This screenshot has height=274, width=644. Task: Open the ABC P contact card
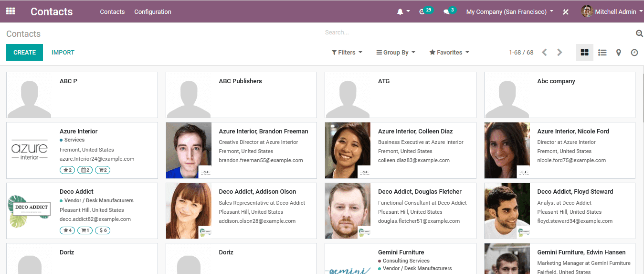pyautogui.click(x=82, y=95)
